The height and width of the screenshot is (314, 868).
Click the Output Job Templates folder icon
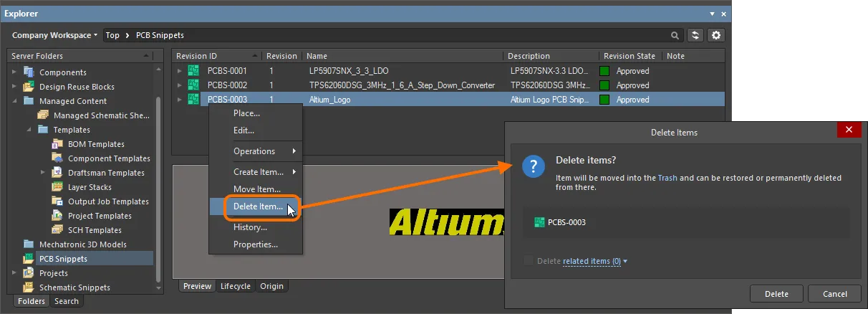tap(57, 201)
